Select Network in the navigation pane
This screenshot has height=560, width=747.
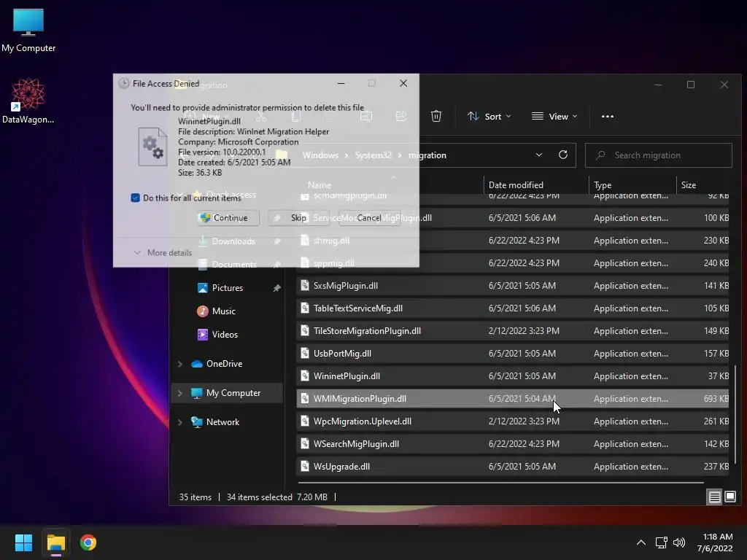click(223, 422)
